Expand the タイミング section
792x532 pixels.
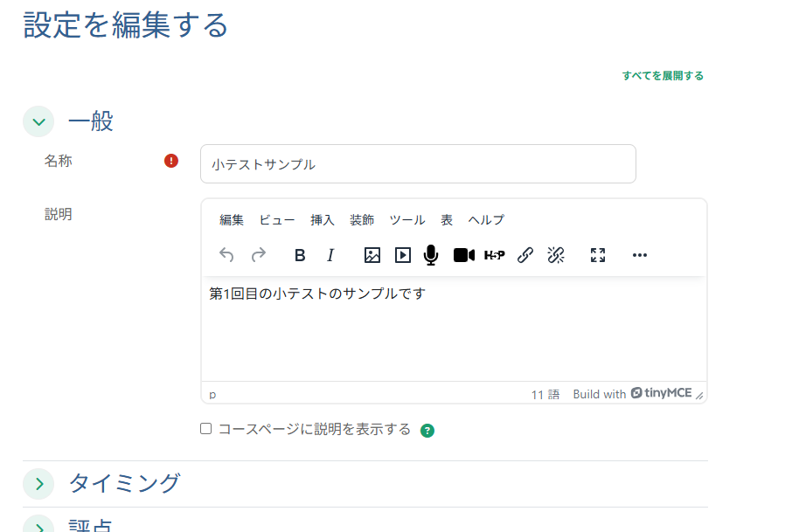point(38,483)
